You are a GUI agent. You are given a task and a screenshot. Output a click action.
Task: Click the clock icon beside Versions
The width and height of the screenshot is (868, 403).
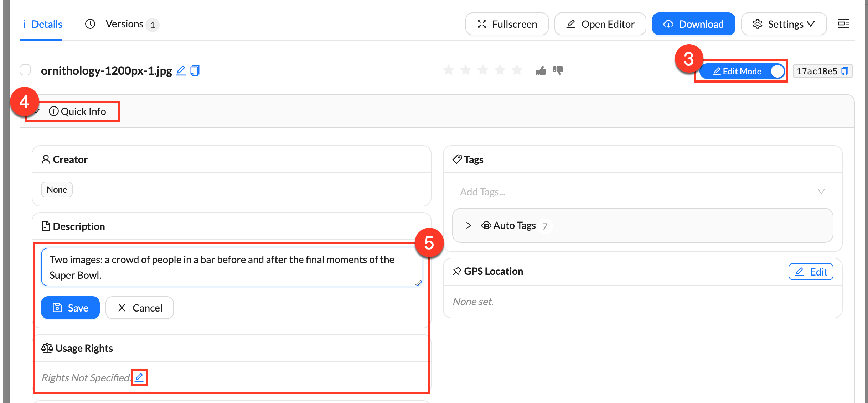click(x=90, y=24)
